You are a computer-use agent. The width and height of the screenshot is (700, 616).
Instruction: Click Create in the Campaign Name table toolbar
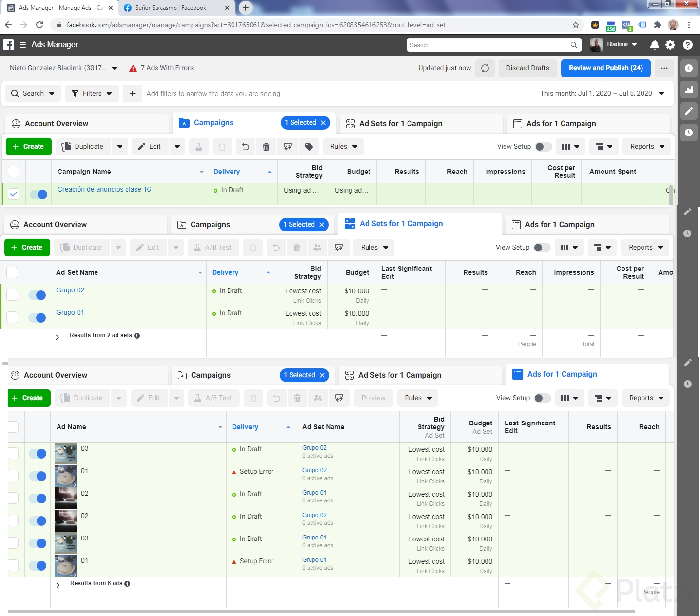click(29, 147)
